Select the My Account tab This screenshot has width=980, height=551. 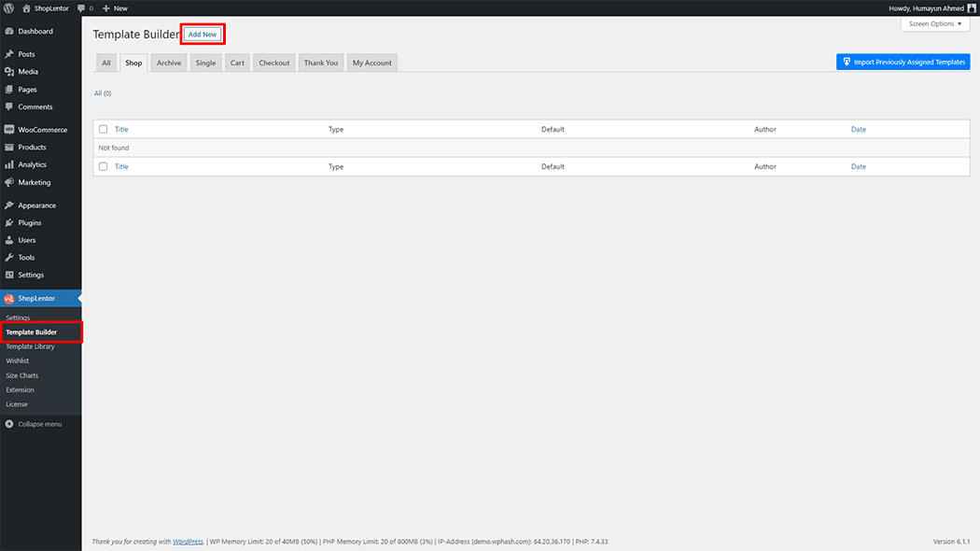pos(371,63)
